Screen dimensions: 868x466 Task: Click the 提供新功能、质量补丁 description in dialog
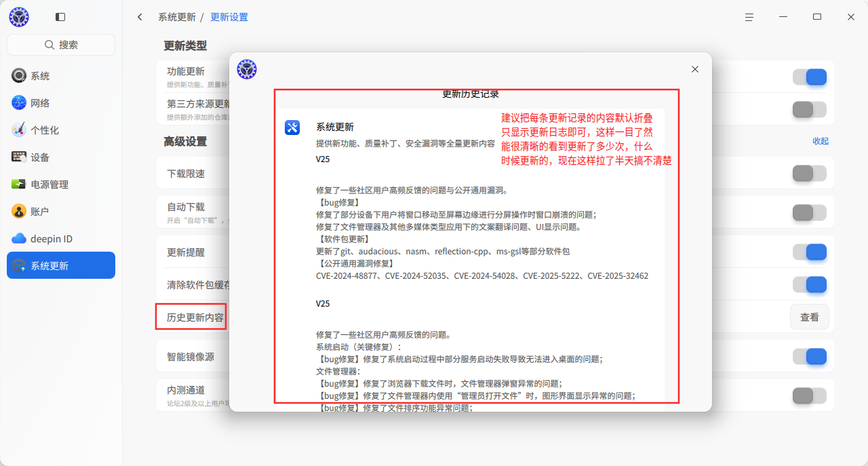(406, 144)
